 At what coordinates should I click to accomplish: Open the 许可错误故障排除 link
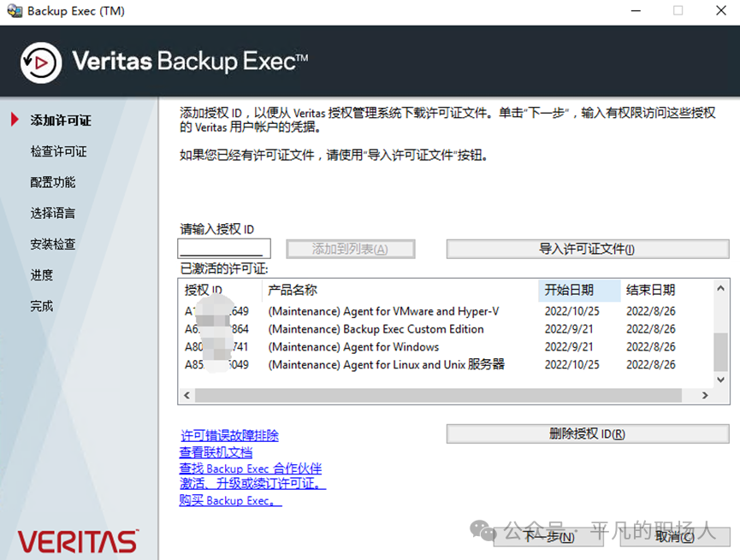click(x=229, y=436)
